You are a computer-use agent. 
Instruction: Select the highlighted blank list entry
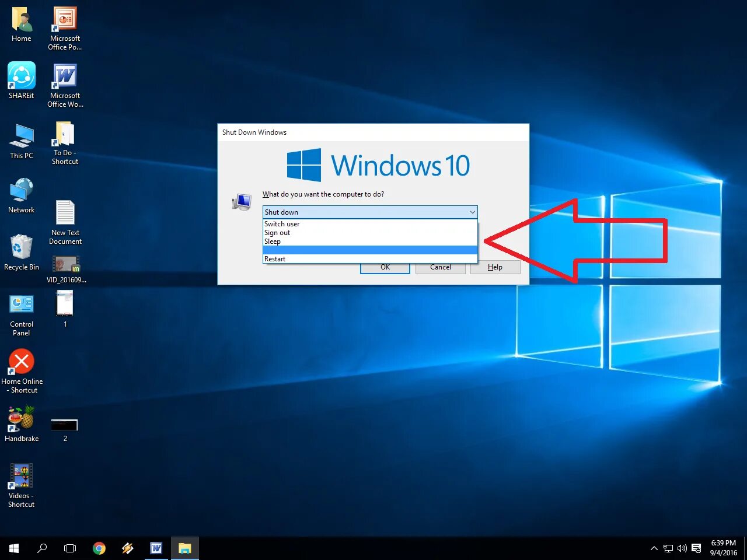point(370,250)
